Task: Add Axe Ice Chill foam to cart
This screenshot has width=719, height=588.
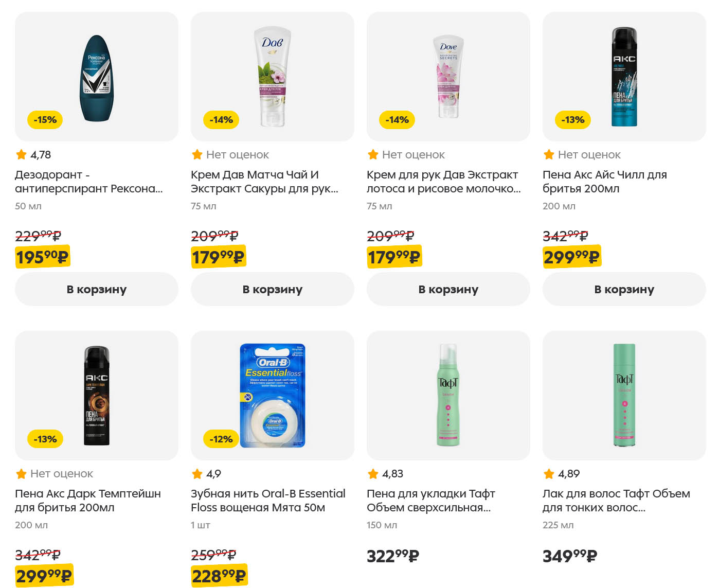Action: tap(624, 289)
